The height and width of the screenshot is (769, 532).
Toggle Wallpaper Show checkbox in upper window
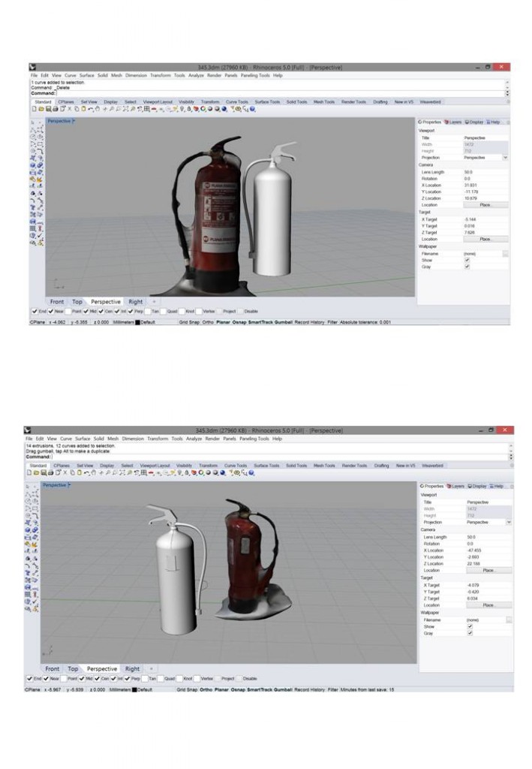pos(467,260)
